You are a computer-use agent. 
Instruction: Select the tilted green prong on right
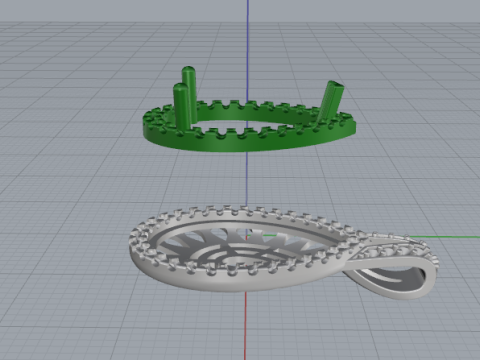330,101
